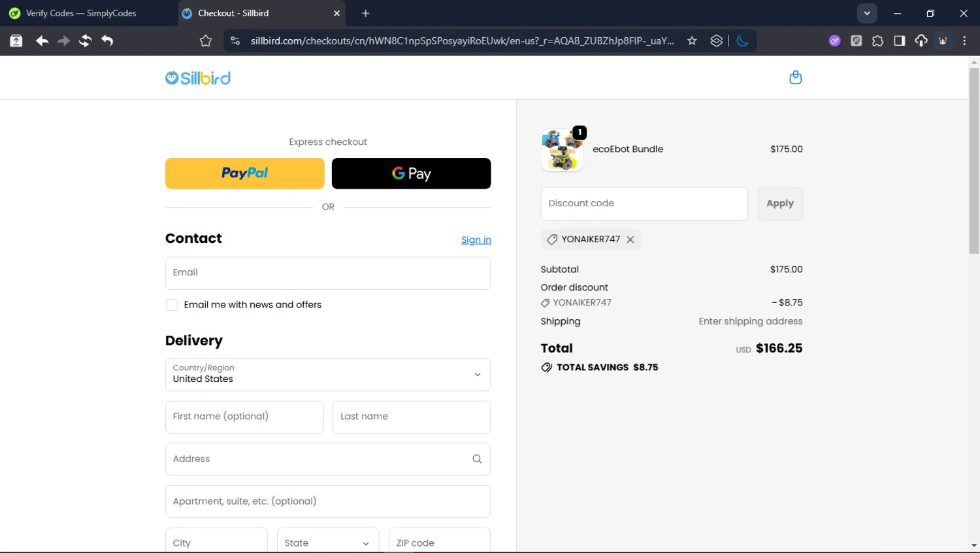This screenshot has height=553, width=980.
Task: Pay with PayPal express checkout
Action: point(244,173)
